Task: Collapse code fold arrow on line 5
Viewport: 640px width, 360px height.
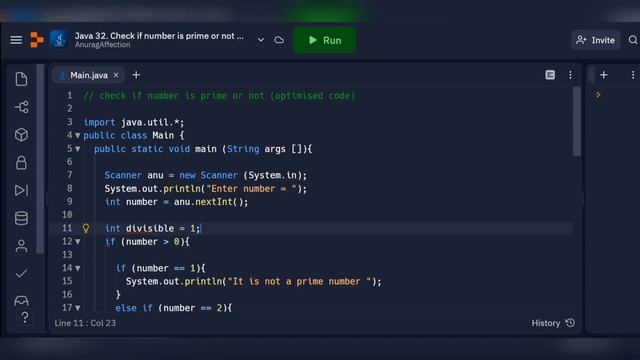Action: click(x=78, y=149)
